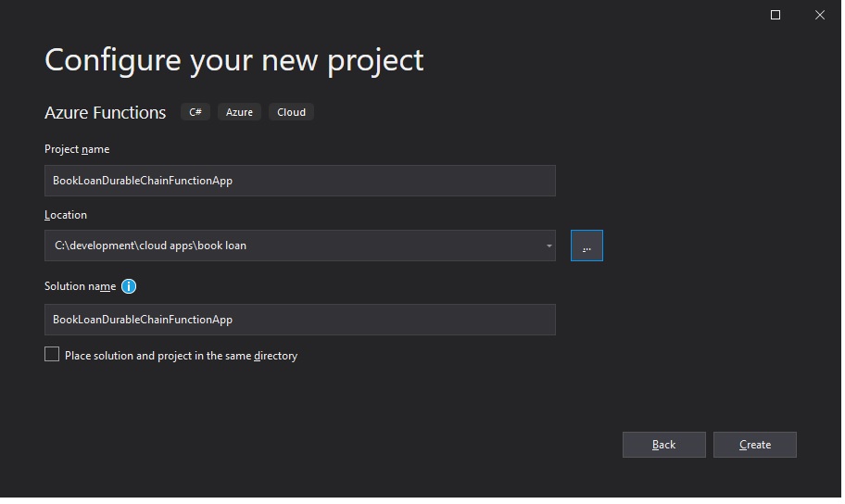Image resolution: width=845 pixels, height=504 pixels.
Task: Select the Location path combo box
Action: (301, 246)
